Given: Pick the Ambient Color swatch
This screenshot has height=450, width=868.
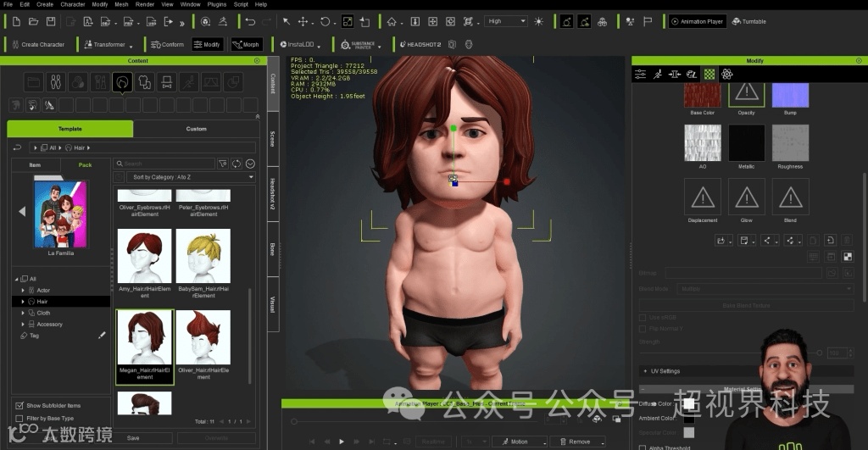Looking at the screenshot, I should pos(688,419).
